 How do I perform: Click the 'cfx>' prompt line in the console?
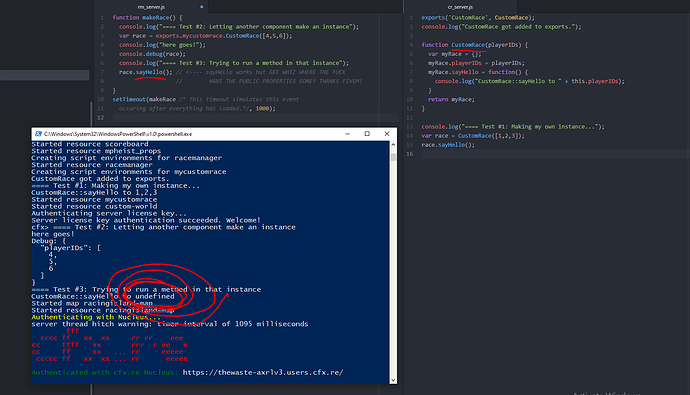[163, 227]
